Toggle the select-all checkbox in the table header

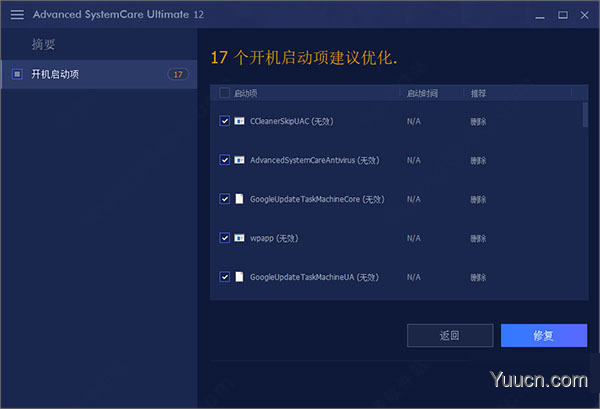pos(225,93)
